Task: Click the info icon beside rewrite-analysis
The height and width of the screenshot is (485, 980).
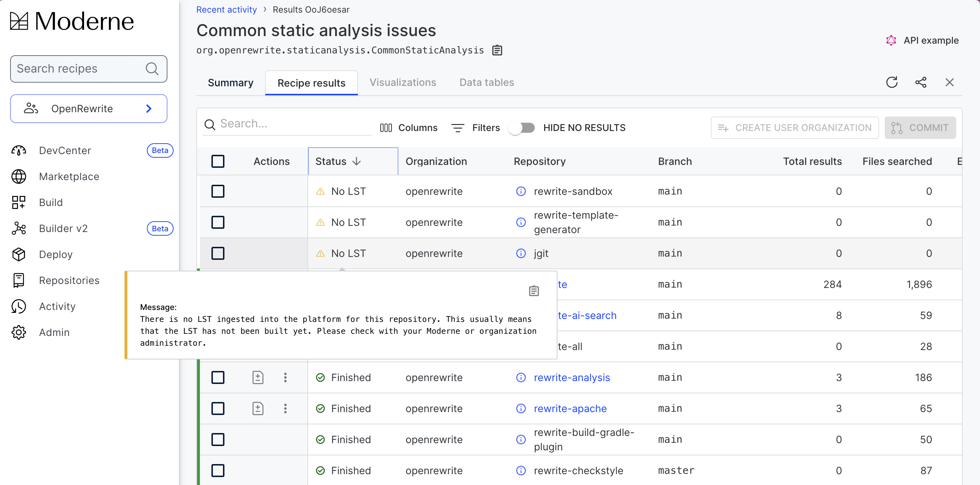Action: click(x=521, y=378)
